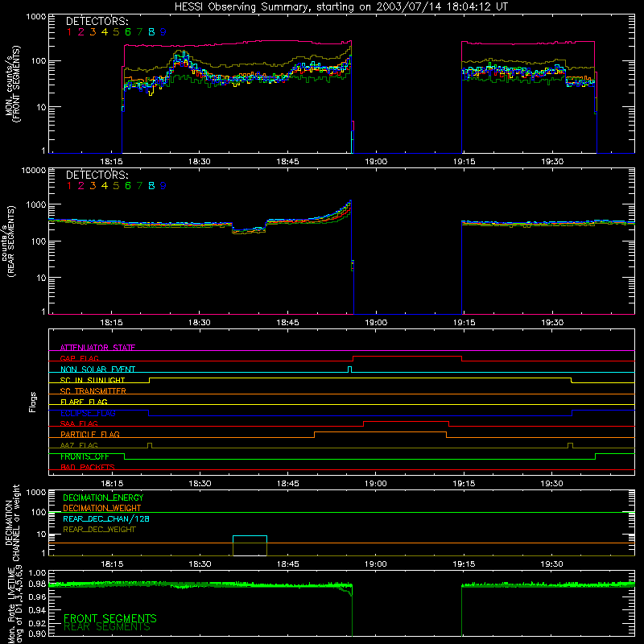
Task: Click DETECTORS: heading in front segments plot
Action: coord(97,21)
